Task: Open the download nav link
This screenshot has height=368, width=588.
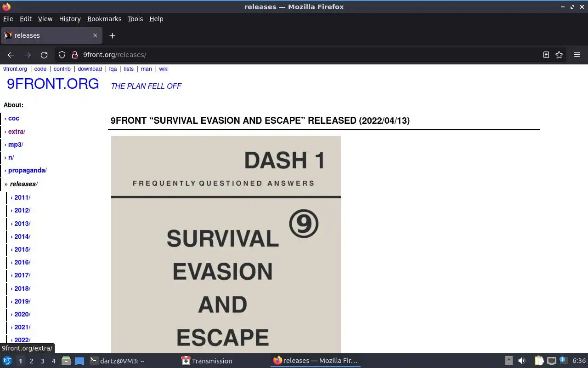Action: [x=90, y=69]
